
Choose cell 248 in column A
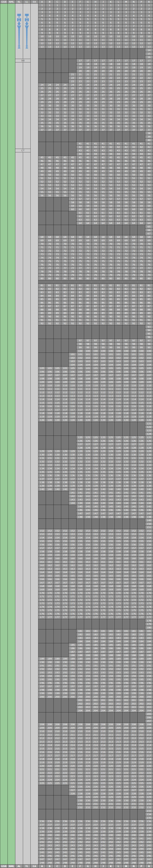click(42, 862)
